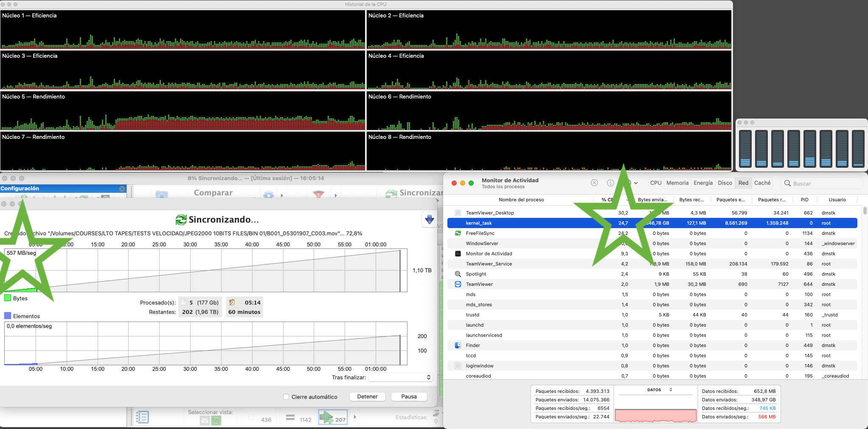Sort by Nombre del proceso column
Viewport: 868px width, 429px height.
521,200
